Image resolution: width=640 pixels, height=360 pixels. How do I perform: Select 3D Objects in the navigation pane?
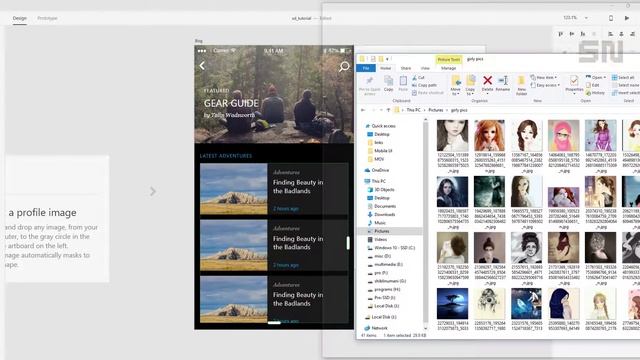tap(381, 189)
